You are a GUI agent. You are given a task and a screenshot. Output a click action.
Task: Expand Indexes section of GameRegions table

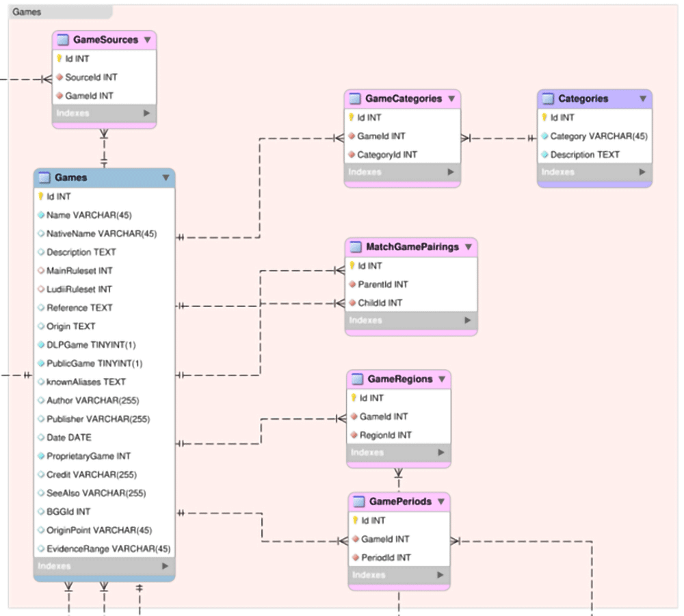click(441, 453)
